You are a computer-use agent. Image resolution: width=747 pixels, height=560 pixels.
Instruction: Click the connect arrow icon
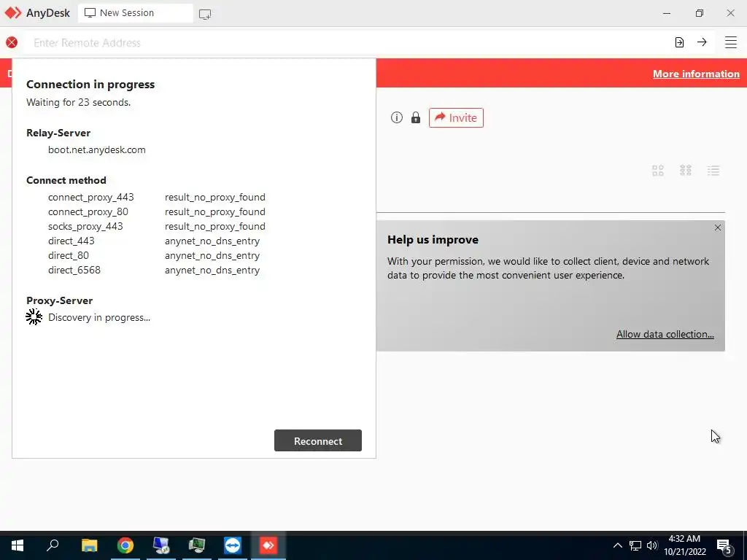point(702,42)
